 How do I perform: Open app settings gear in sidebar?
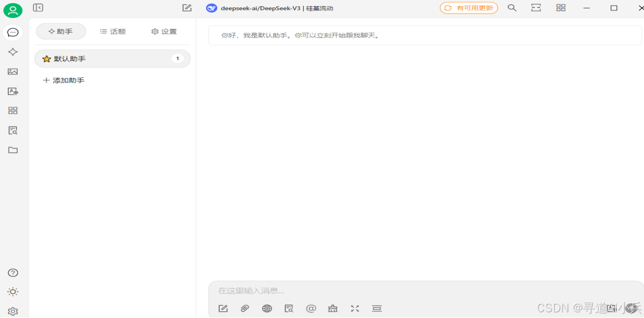click(x=13, y=311)
